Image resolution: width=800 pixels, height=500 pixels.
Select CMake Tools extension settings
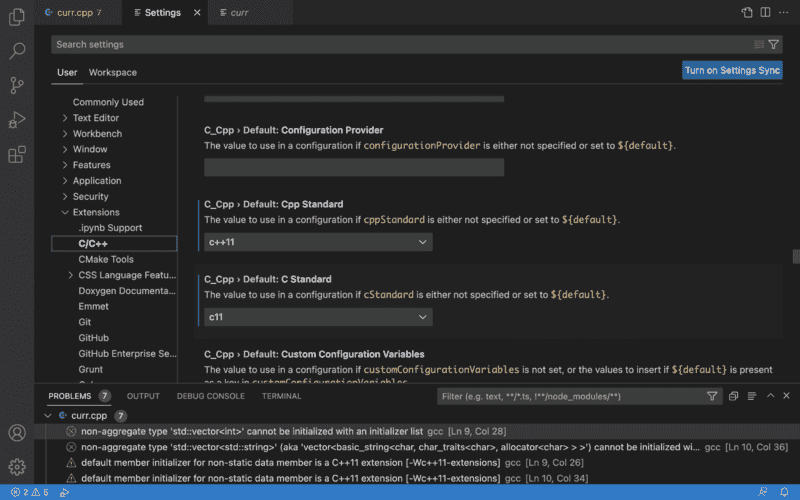(x=106, y=259)
